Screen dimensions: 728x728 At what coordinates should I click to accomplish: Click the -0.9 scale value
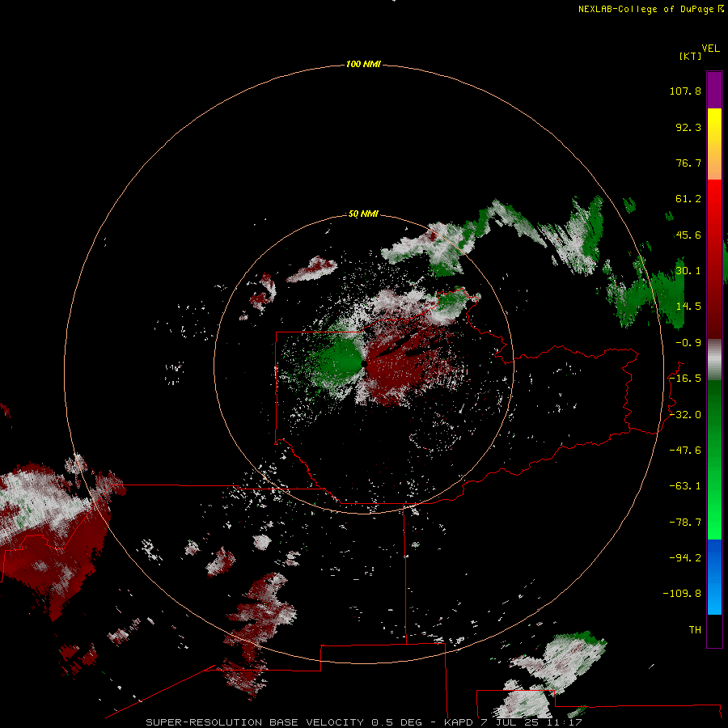(688, 343)
